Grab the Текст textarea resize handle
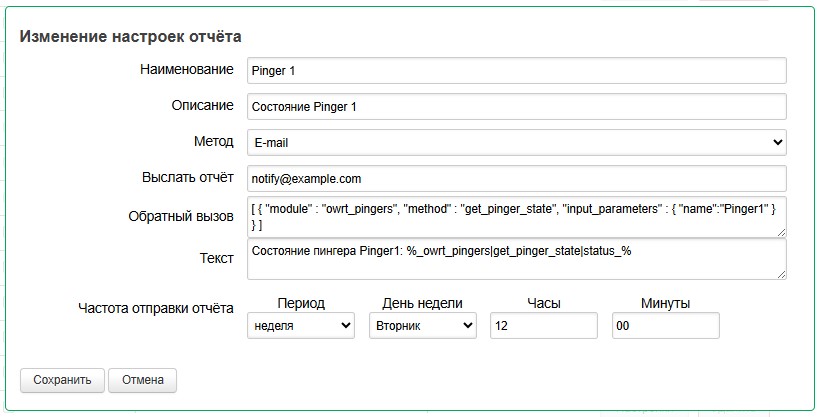 [781, 274]
